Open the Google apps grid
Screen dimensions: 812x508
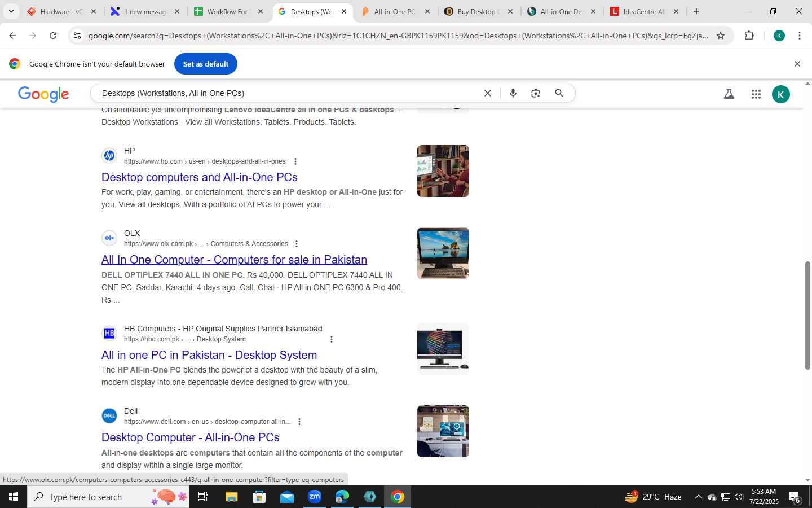756,94
